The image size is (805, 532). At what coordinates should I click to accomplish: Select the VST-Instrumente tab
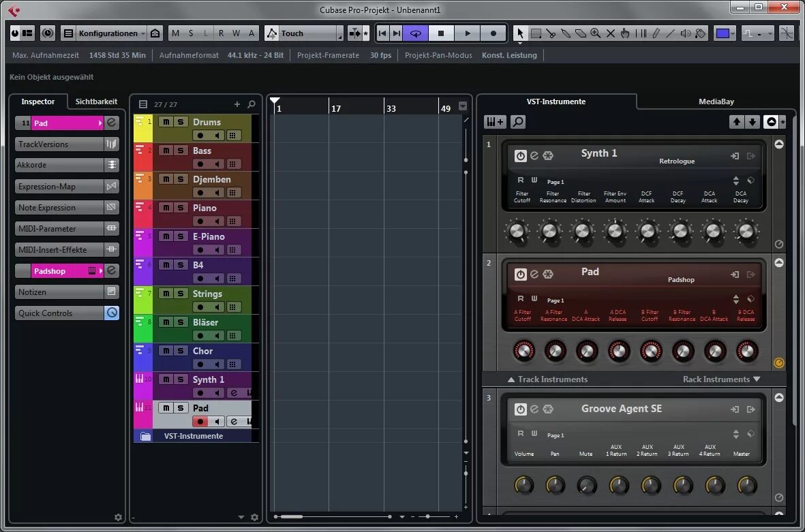click(556, 101)
